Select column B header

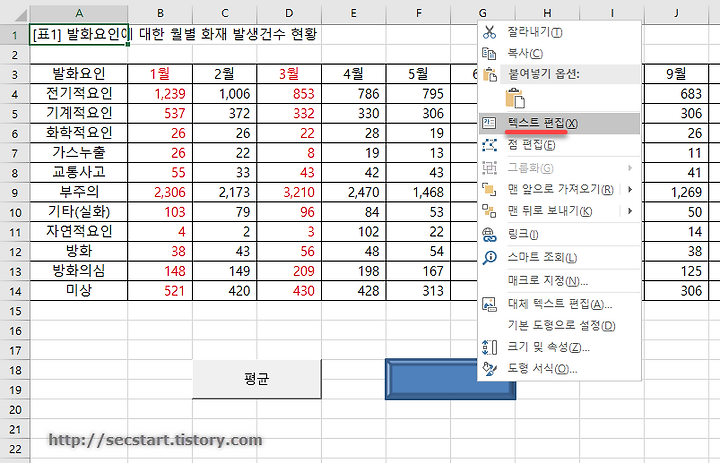point(160,13)
